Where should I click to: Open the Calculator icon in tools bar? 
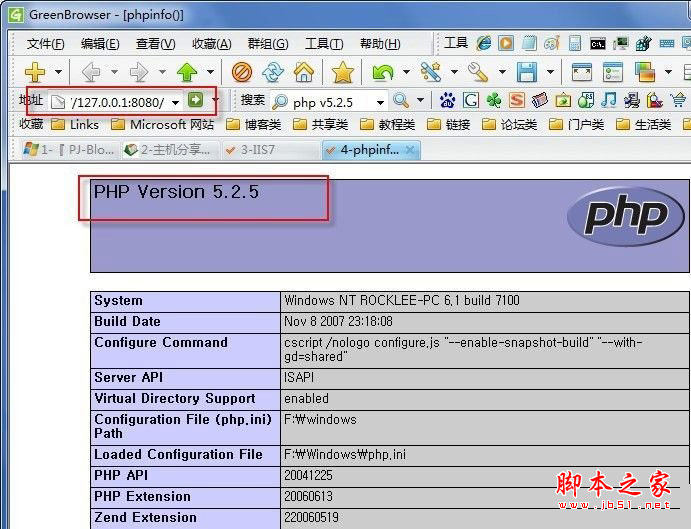(x=575, y=43)
